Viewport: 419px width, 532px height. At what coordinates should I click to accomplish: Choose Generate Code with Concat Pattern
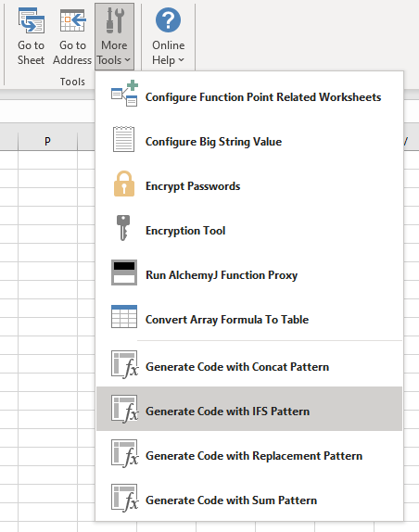[249, 365]
